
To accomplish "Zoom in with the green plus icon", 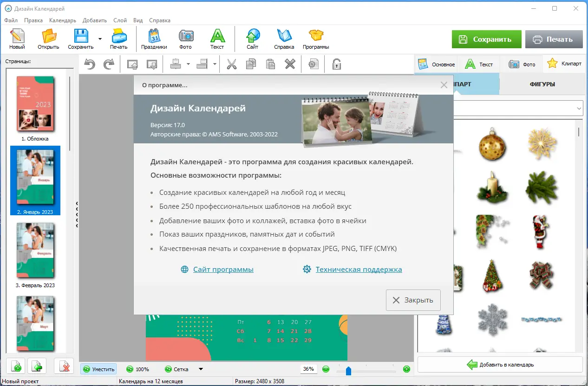I will coord(406,369).
